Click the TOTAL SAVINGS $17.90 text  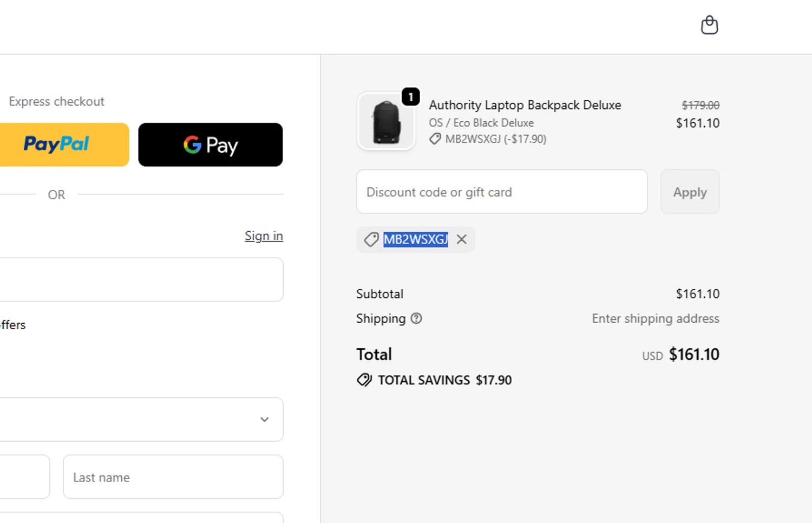tap(444, 380)
